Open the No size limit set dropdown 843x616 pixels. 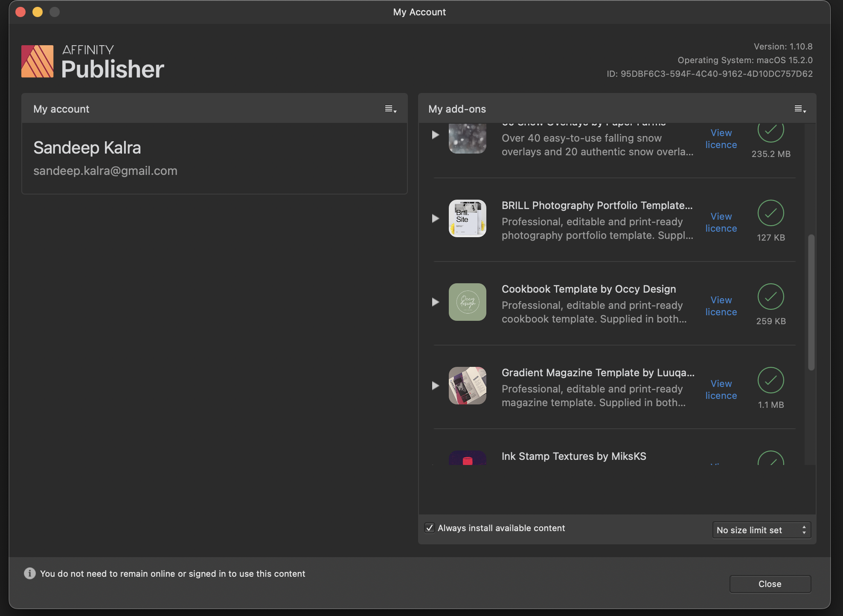pos(762,530)
